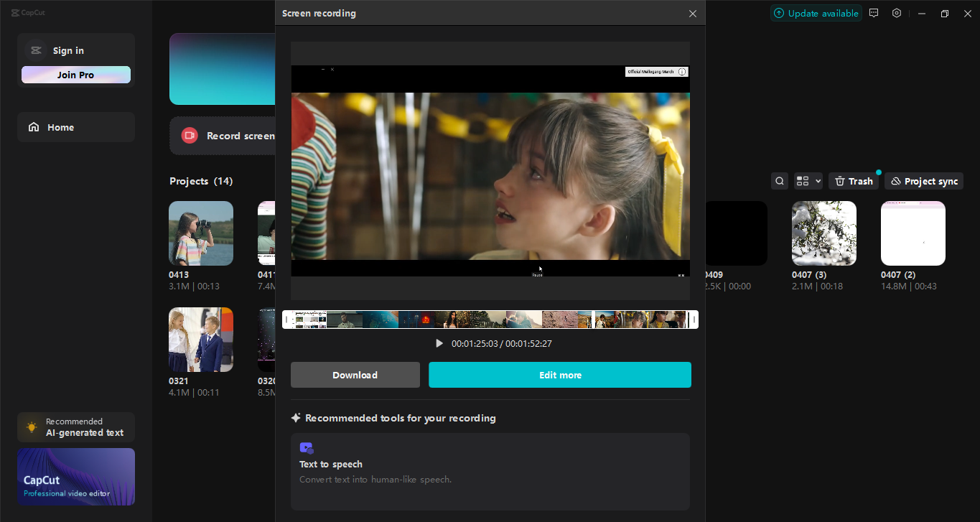The height and width of the screenshot is (522, 980).
Task: Select Join Pro
Action: [75, 74]
